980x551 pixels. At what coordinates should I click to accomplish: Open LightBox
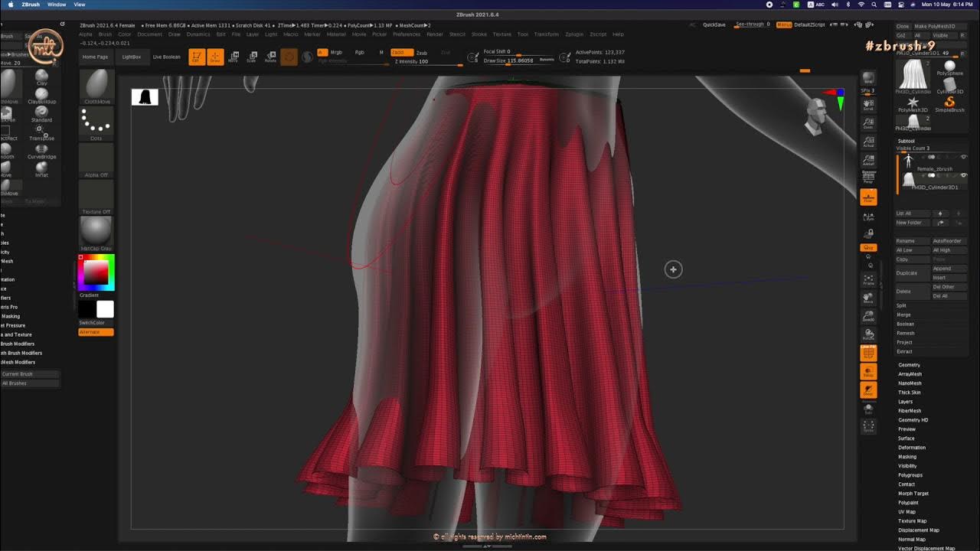click(x=132, y=57)
